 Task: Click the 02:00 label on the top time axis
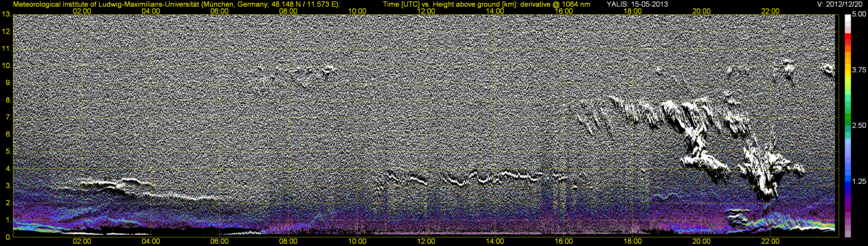click(x=82, y=11)
